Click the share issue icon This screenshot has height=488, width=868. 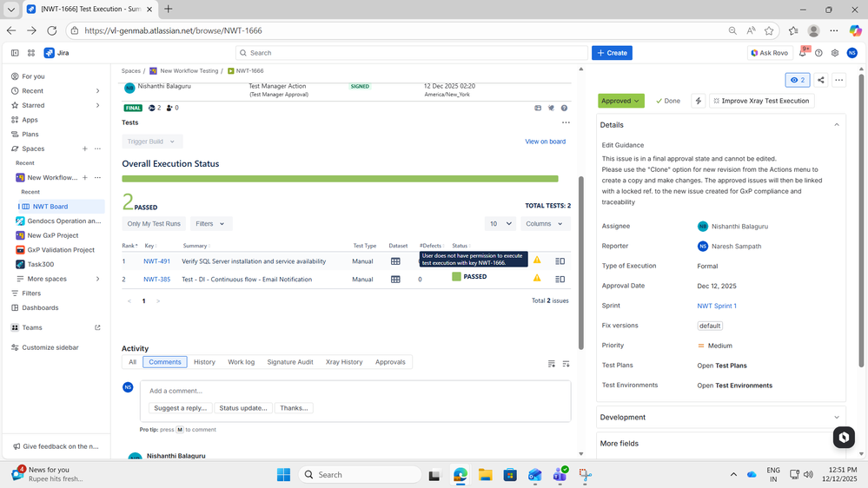(x=821, y=80)
